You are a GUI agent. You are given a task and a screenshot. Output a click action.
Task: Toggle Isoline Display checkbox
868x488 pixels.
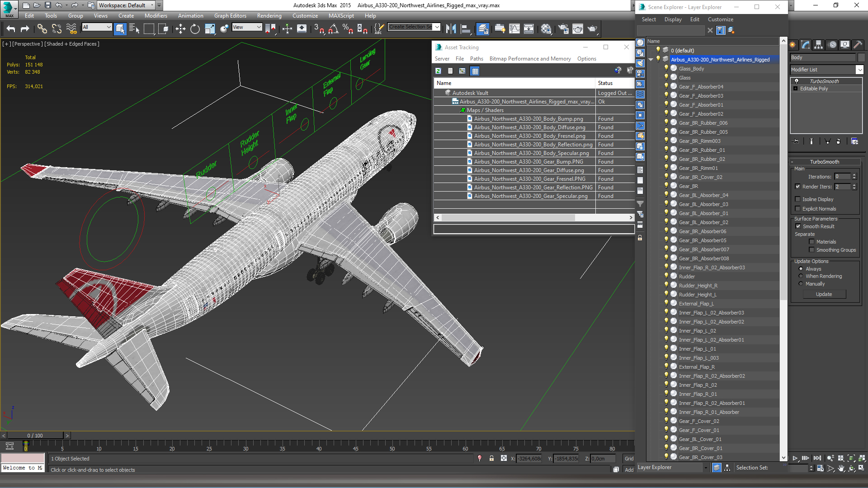click(798, 199)
